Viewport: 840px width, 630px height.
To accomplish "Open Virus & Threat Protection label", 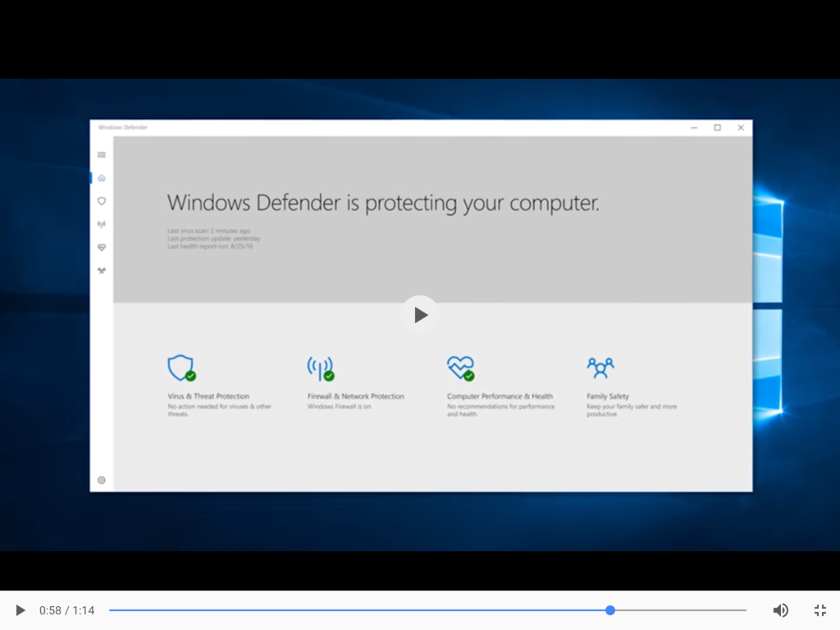I will click(208, 396).
